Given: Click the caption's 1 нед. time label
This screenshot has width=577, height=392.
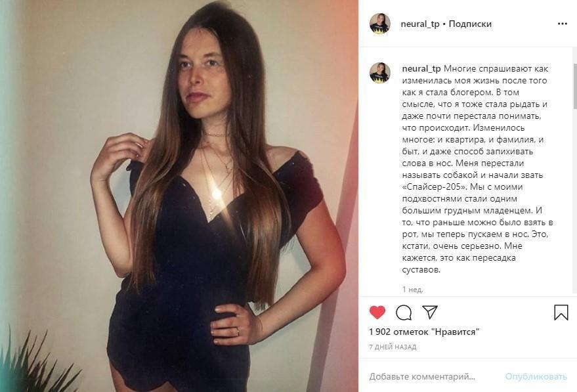Looking at the screenshot, I should pyautogui.click(x=412, y=290).
